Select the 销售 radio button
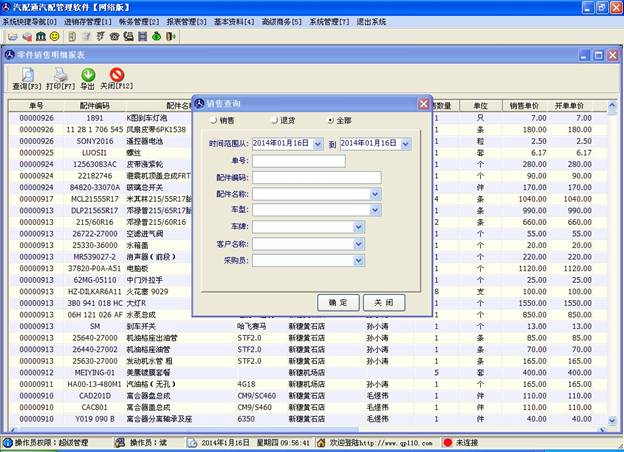The height and width of the screenshot is (452, 624). [214, 120]
